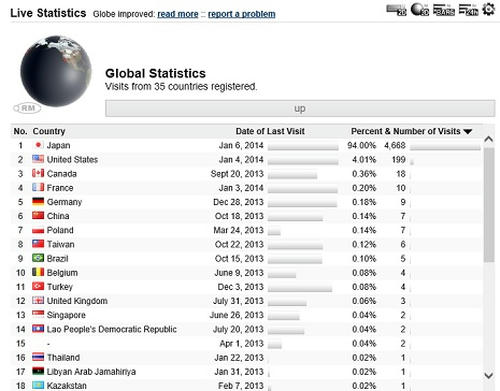Click the 'Apr 1, 2013' date cell
This screenshot has height=391, width=500.
[242, 343]
